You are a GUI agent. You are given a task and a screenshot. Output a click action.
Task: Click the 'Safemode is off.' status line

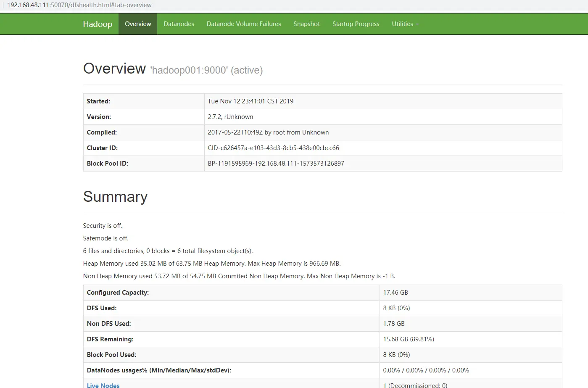click(x=105, y=238)
